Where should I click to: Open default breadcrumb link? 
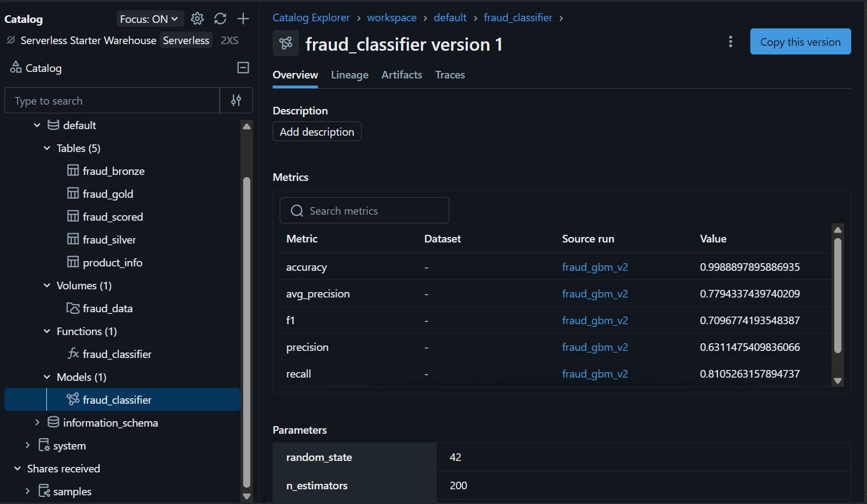pos(450,17)
